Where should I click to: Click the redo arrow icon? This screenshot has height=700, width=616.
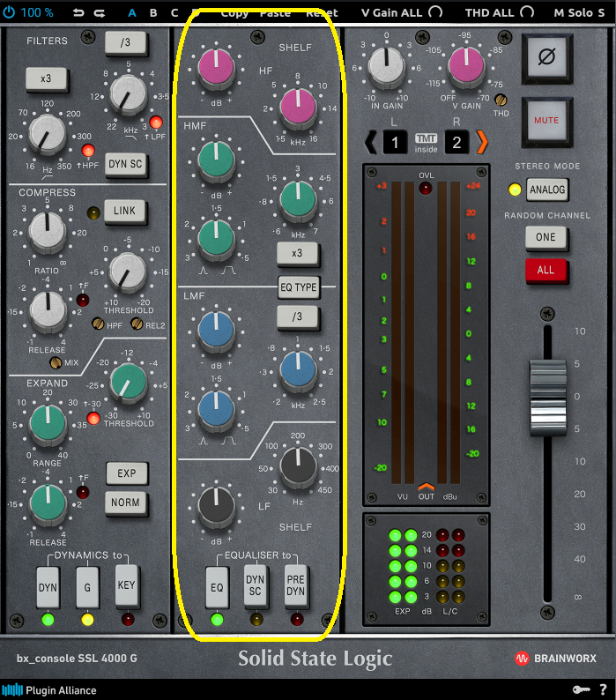click(100, 12)
